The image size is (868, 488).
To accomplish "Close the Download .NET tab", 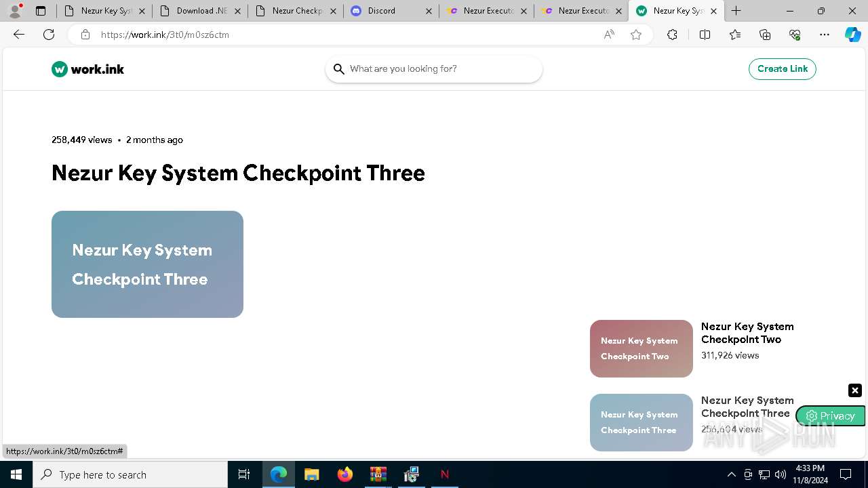I will (238, 11).
